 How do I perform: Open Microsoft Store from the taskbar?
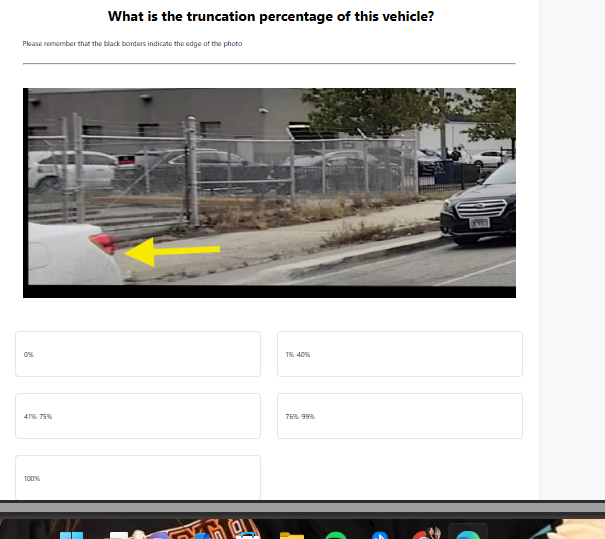[247, 535]
